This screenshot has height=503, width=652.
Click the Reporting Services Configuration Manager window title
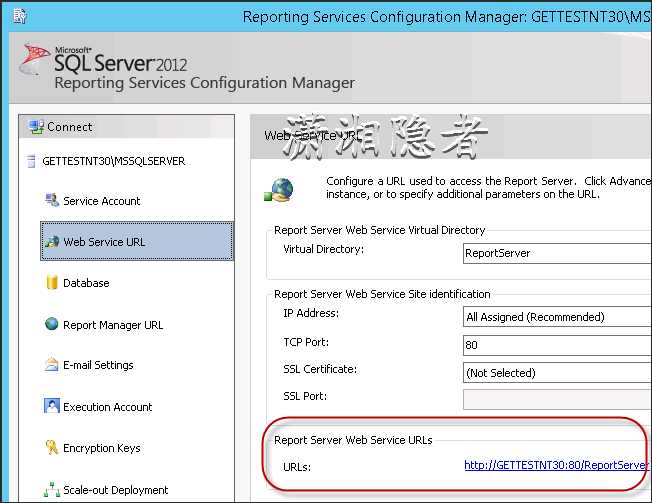click(446, 17)
